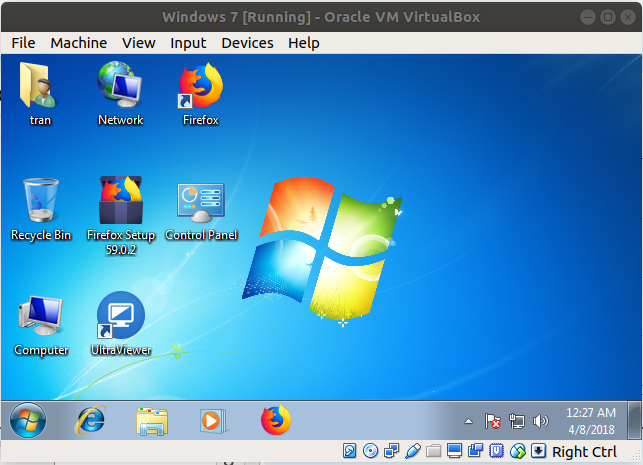Open the Windows Start menu orb
This screenshot has height=465, width=643.
click(28, 420)
